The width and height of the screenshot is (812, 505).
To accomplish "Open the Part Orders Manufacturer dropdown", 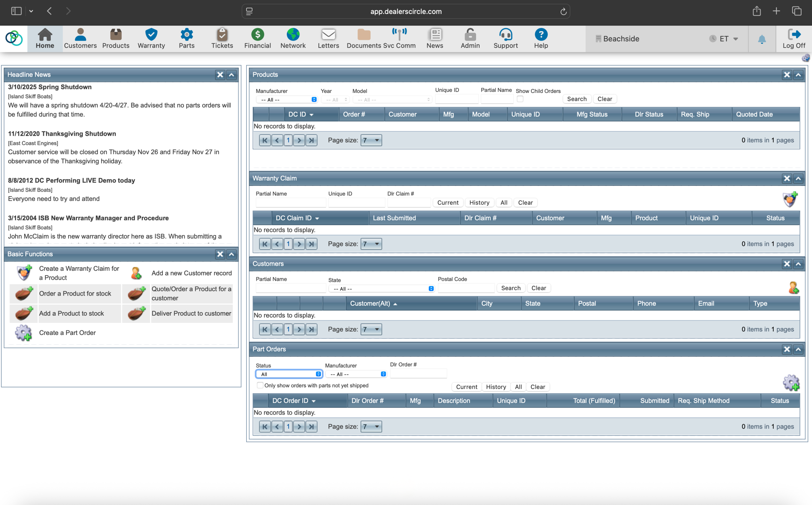I will tap(356, 374).
